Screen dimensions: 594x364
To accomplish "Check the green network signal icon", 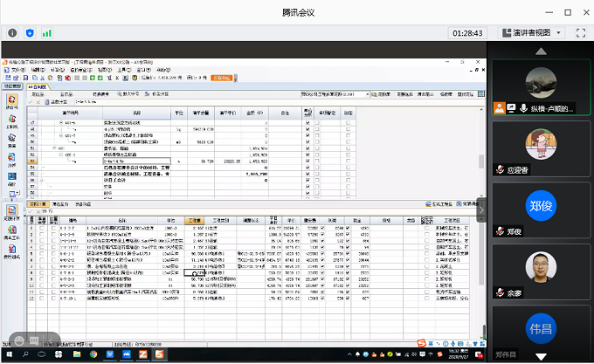I will 46,33.
